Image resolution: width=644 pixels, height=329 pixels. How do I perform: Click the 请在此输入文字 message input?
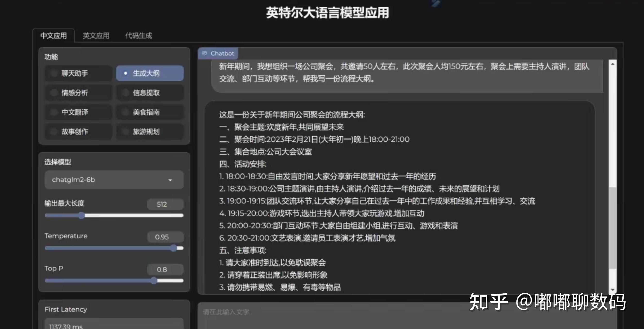coord(407,315)
